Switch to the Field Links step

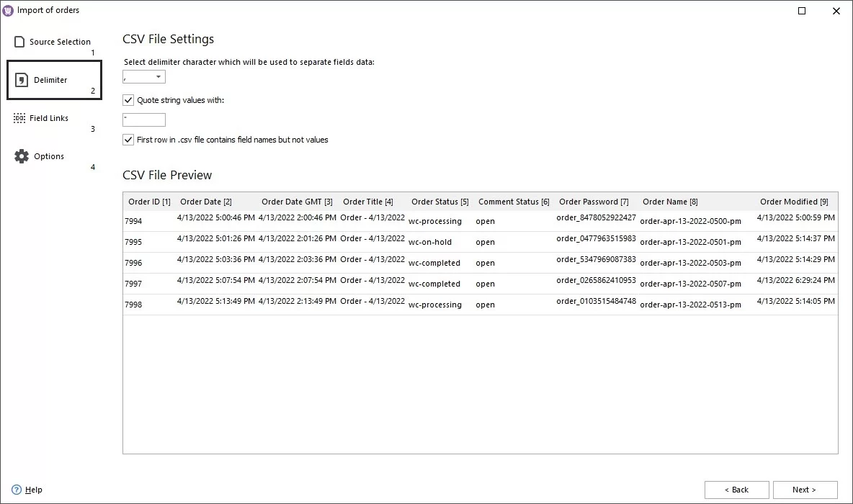pos(48,117)
